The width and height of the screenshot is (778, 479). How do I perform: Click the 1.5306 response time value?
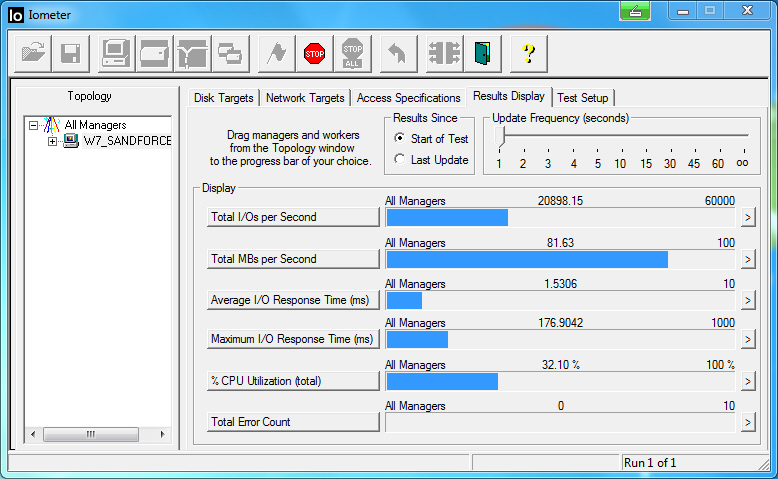(560, 284)
